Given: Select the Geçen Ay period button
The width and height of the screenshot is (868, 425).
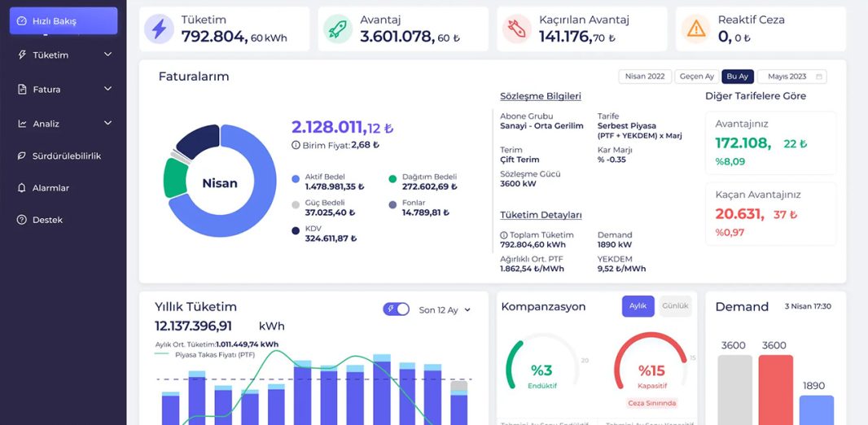Looking at the screenshot, I should 696,77.
